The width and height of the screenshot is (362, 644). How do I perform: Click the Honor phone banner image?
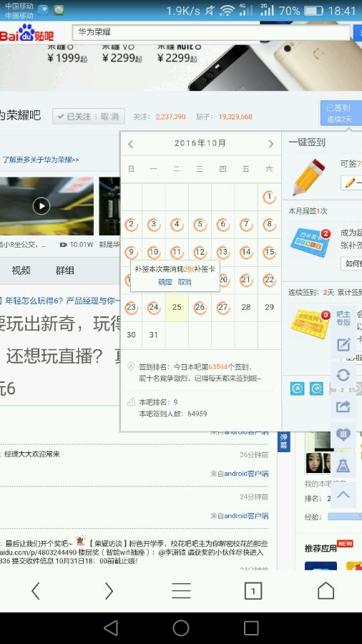[181, 67]
